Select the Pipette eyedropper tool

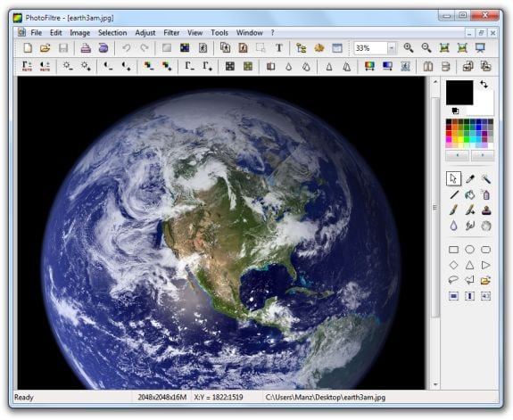point(470,179)
